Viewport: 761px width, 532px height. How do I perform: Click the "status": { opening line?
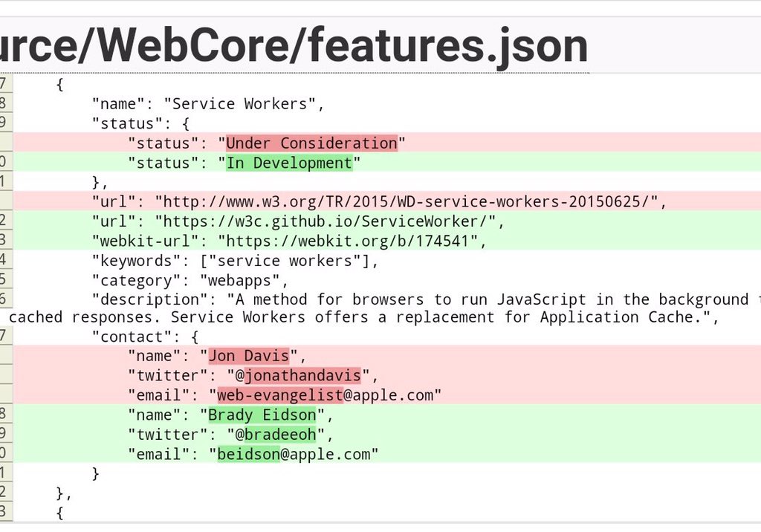[x=140, y=123]
